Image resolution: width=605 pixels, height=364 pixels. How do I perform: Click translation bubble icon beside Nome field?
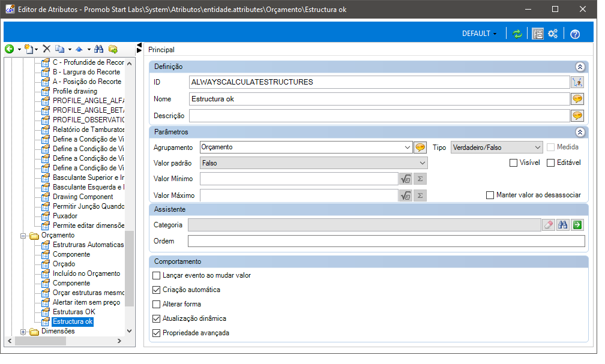click(577, 99)
